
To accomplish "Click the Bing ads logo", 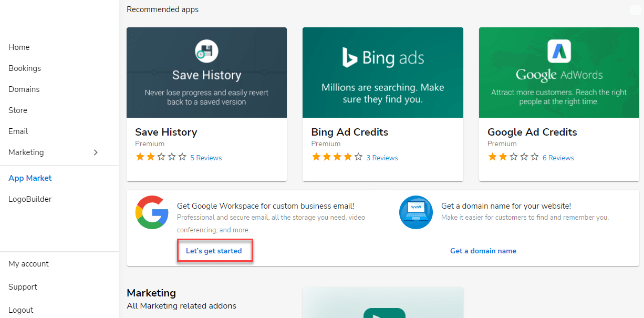I will pyautogui.click(x=383, y=57).
